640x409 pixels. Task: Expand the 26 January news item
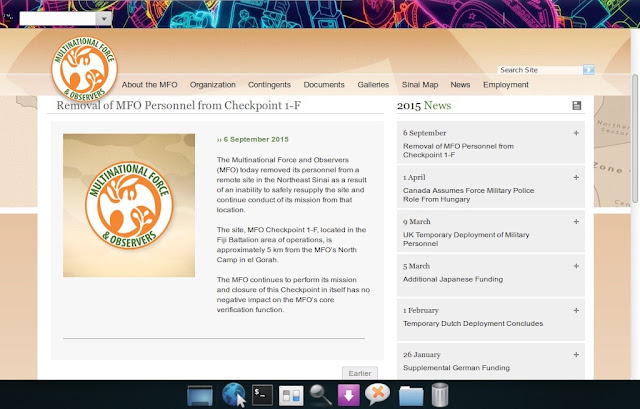tap(576, 355)
